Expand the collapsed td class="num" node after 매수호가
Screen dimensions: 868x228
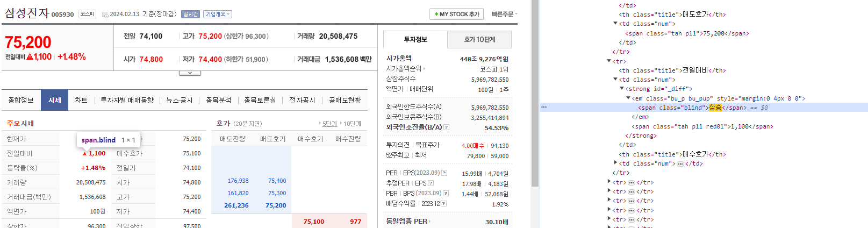pos(615,163)
